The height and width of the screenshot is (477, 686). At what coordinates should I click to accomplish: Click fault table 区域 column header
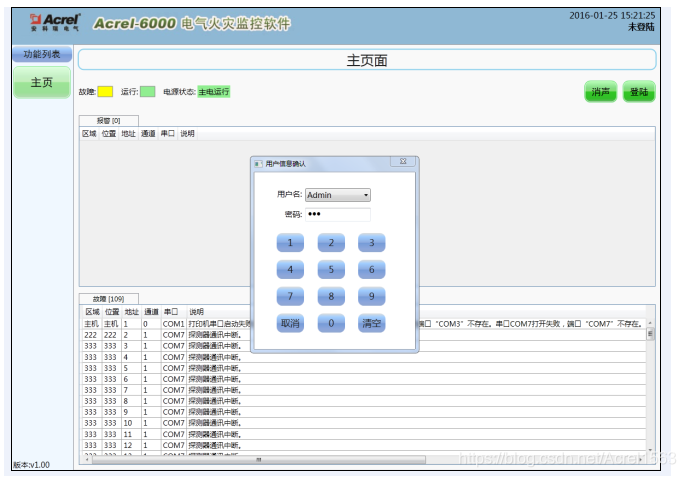click(x=92, y=312)
